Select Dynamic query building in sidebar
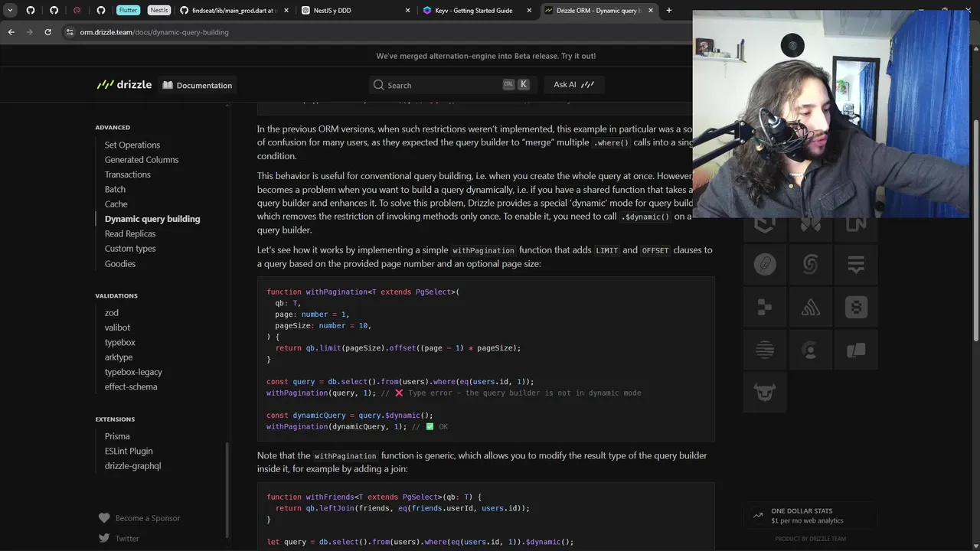This screenshot has width=980, height=551. 152,219
